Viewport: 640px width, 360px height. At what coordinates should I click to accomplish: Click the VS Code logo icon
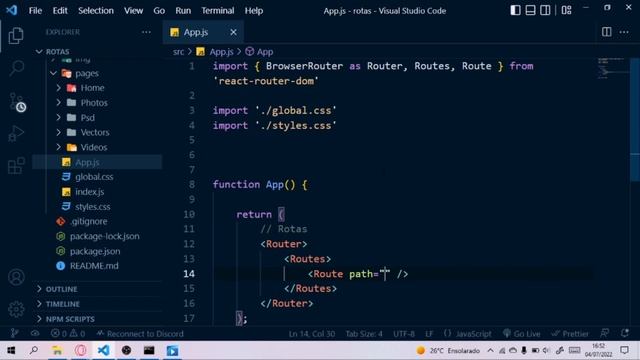click(11, 10)
